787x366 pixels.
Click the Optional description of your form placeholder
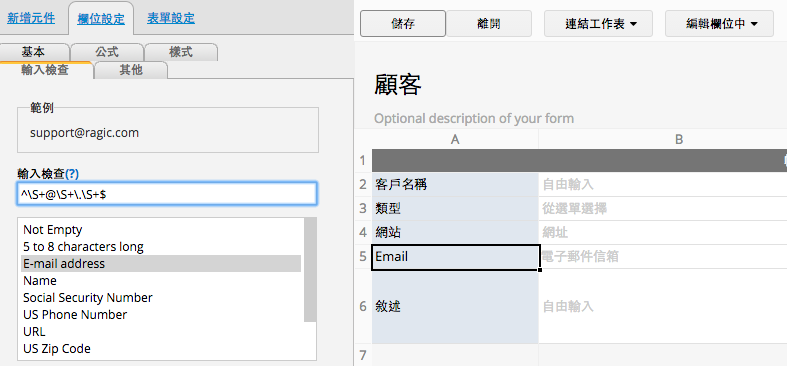pyautogui.click(x=474, y=119)
